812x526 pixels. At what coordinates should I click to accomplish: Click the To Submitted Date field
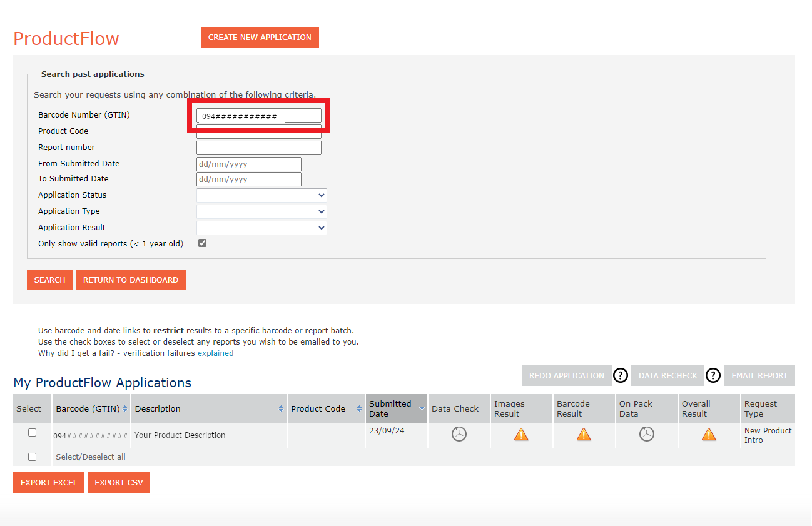(249, 179)
